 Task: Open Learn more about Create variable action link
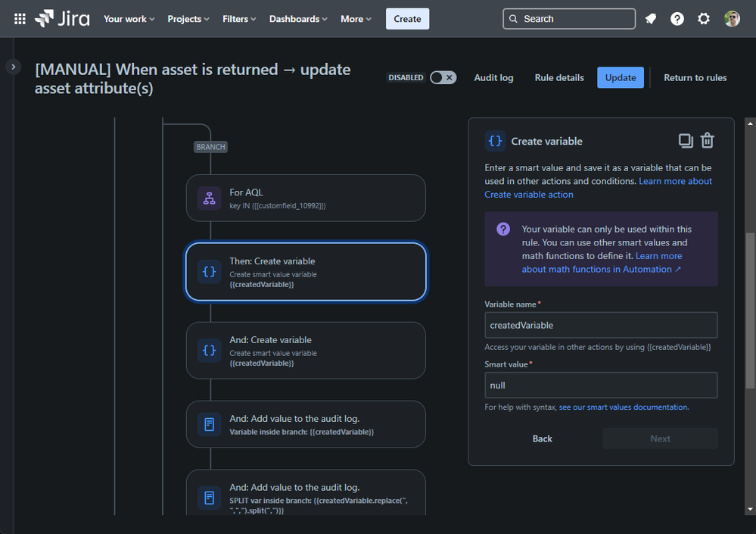[x=529, y=195]
